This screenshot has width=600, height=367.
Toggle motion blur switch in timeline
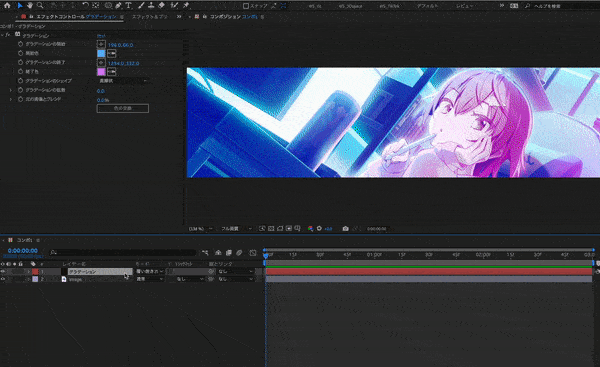[239, 253]
